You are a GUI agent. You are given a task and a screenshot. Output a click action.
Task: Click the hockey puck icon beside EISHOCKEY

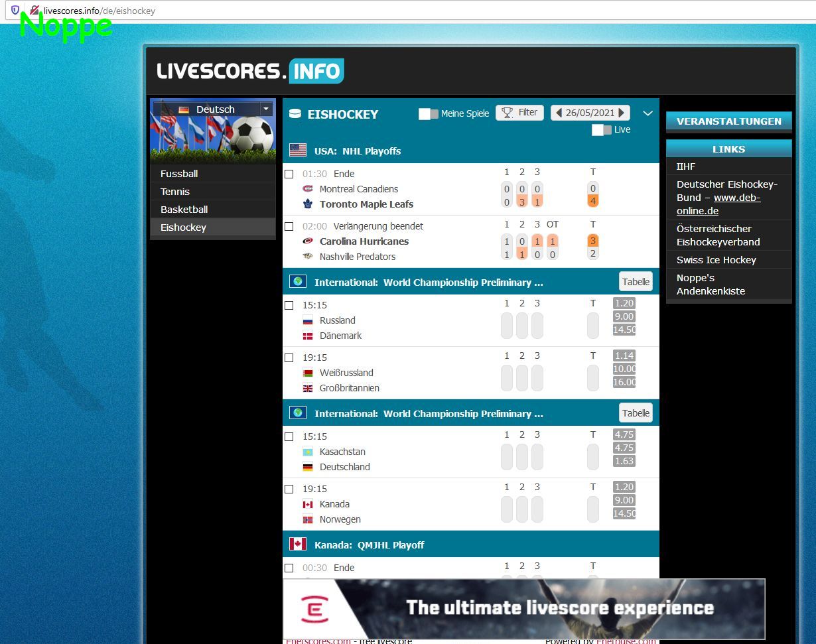(295, 114)
